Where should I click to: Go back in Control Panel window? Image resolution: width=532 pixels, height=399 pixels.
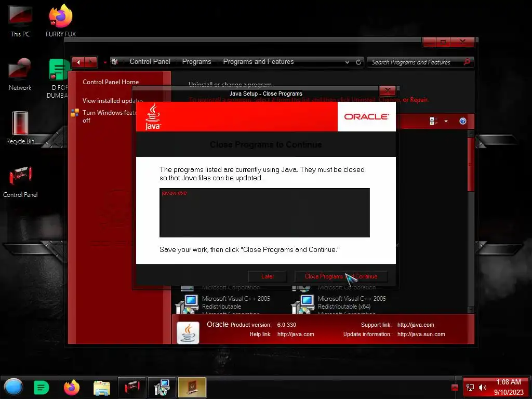pos(78,62)
